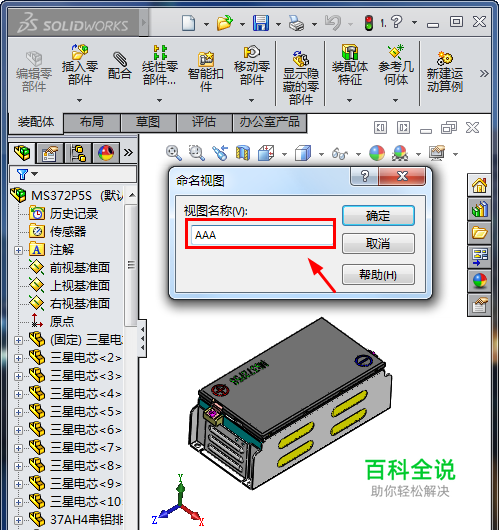499x530 pixels.
Task: Switch to the 办公室产品 tab
Action: point(269,122)
